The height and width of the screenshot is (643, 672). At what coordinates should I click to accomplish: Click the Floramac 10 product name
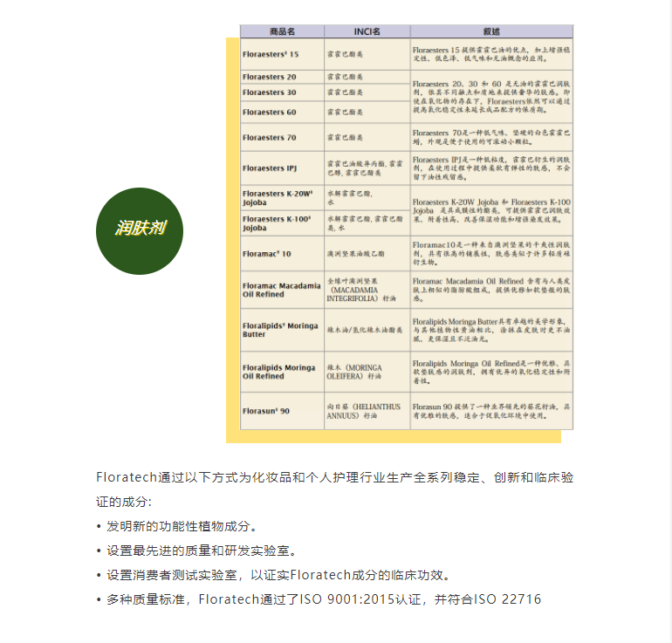(267, 253)
